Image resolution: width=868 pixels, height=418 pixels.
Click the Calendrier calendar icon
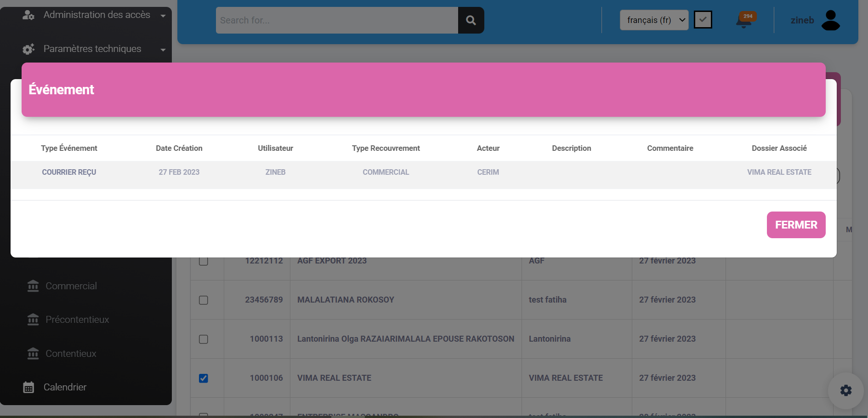click(x=28, y=387)
